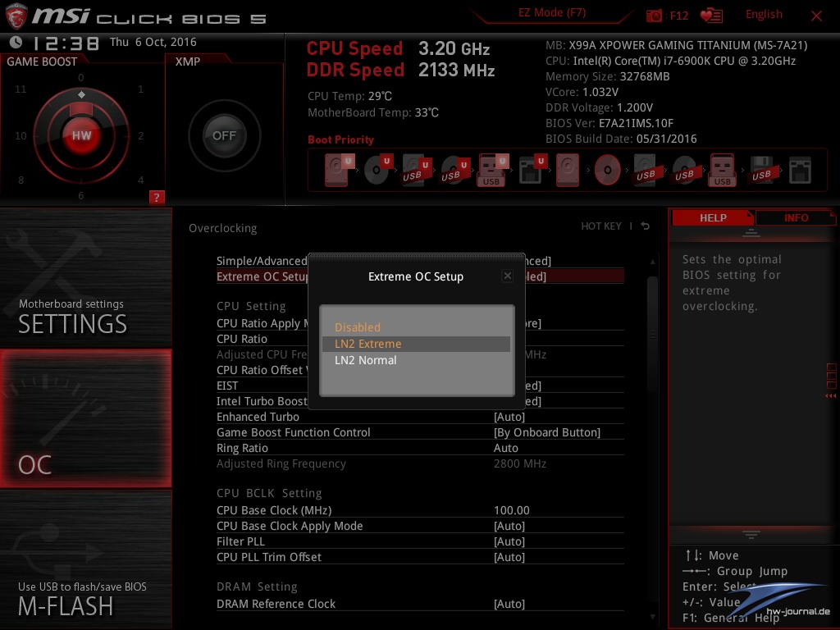Switch to the INFO tab
The width and height of the screenshot is (840, 630).
[796, 217]
